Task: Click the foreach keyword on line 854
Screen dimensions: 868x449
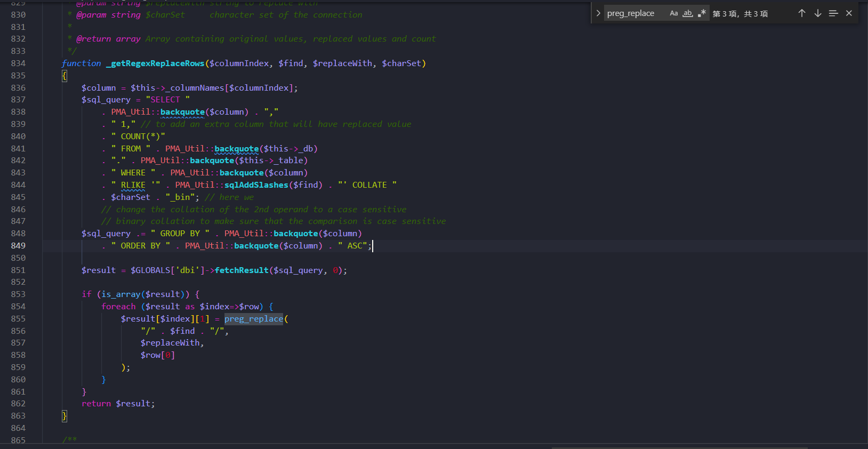Action: click(118, 307)
